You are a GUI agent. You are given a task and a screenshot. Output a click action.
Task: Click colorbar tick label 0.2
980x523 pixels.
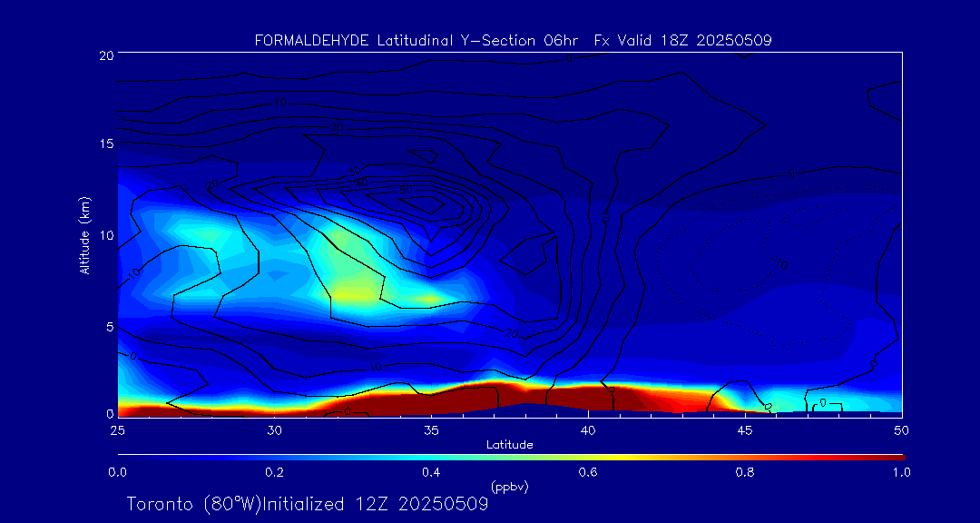(274, 472)
